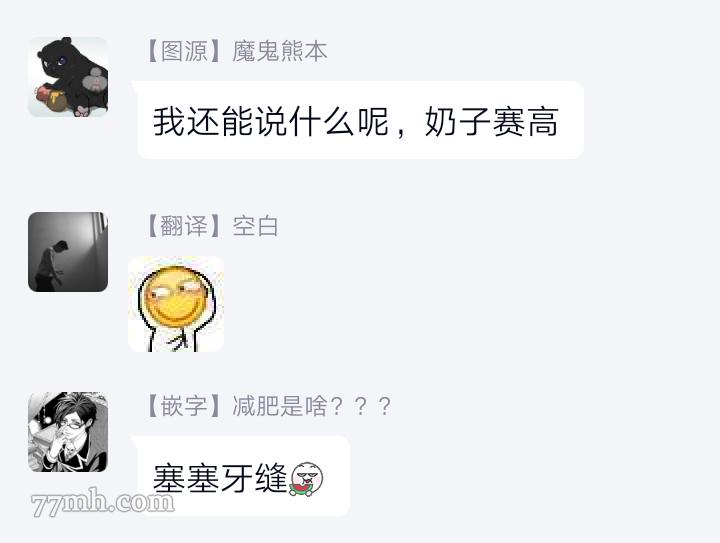Viewport: 720px width, 543px height.
Task: Click the nickname 减肥是啥
Action: click(x=280, y=406)
